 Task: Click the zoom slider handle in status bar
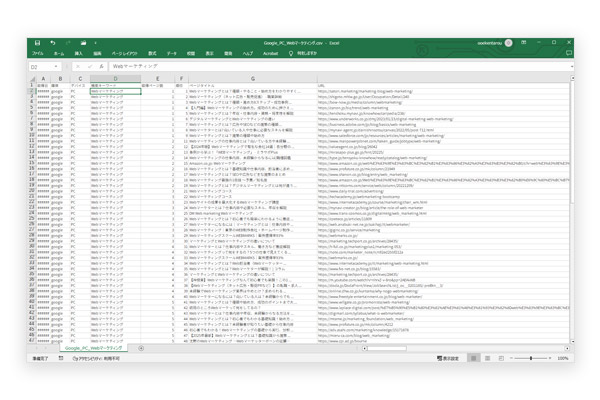[531, 358]
